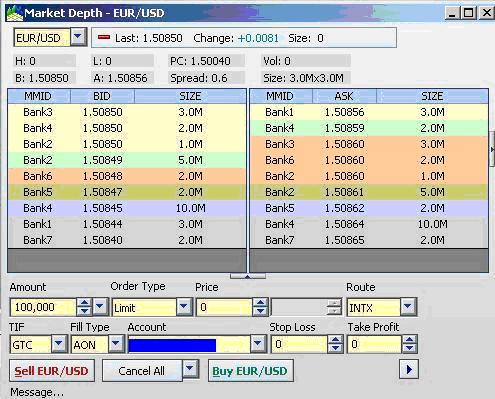This screenshot has height=399, width=495.
Task: Increase Stop Loss with the up spinner
Action: tap(335, 340)
